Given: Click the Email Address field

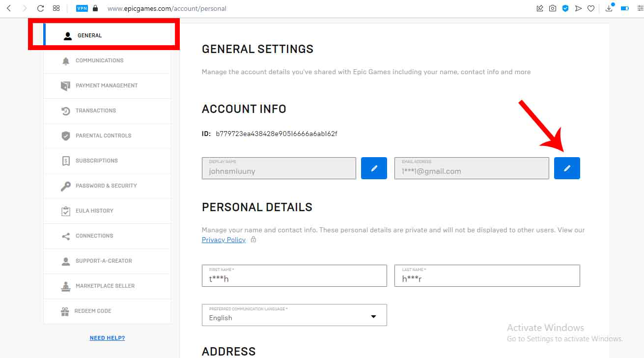Looking at the screenshot, I should point(472,168).
